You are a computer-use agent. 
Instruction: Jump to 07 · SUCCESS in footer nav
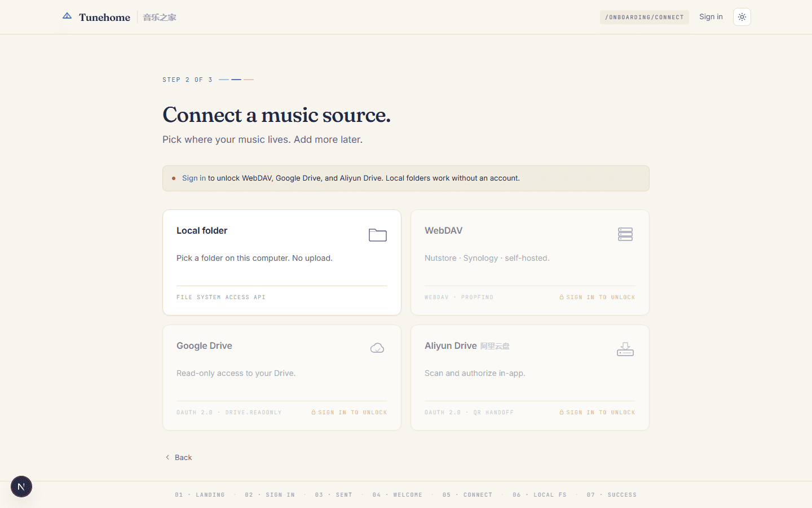point(611,495)
